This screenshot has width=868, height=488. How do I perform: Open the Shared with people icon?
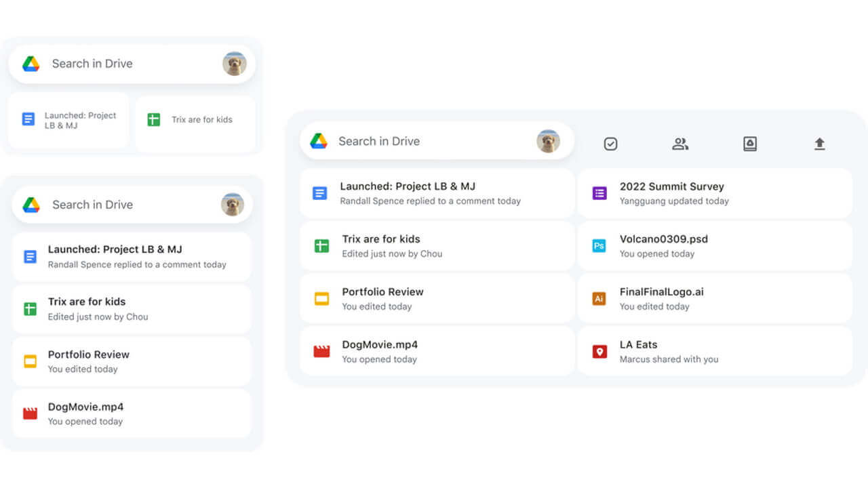click(681, 144)
